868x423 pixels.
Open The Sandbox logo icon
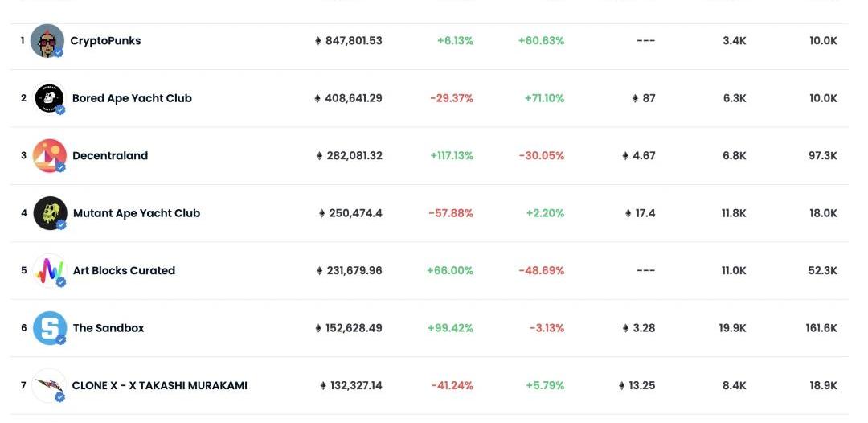(x=50, y=328)
